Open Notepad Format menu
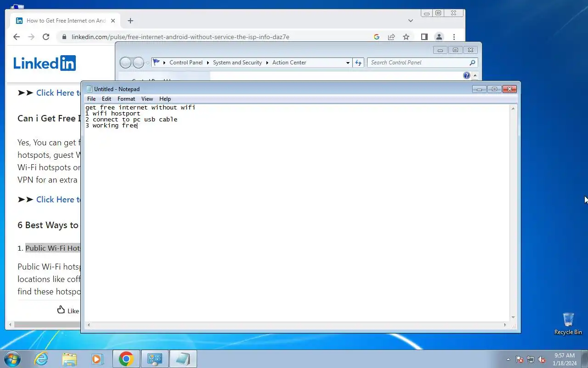Screen dimensions: 588x368 point(126,98)
